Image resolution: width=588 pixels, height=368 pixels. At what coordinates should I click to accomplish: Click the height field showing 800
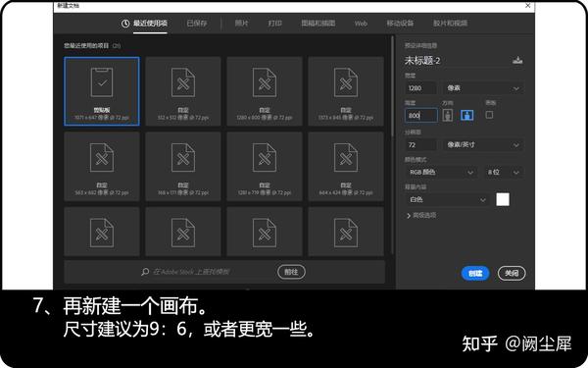tap(420, 115)
